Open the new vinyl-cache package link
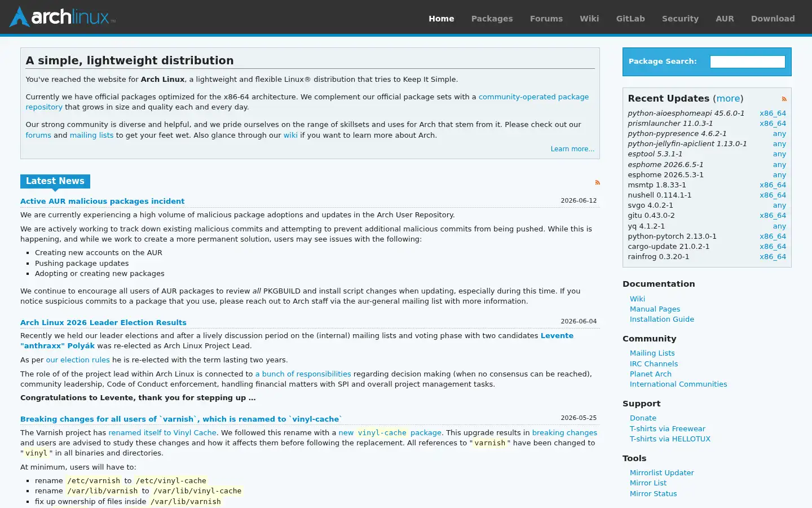This screenshot has height=508, width=812. tap(390, 433)
